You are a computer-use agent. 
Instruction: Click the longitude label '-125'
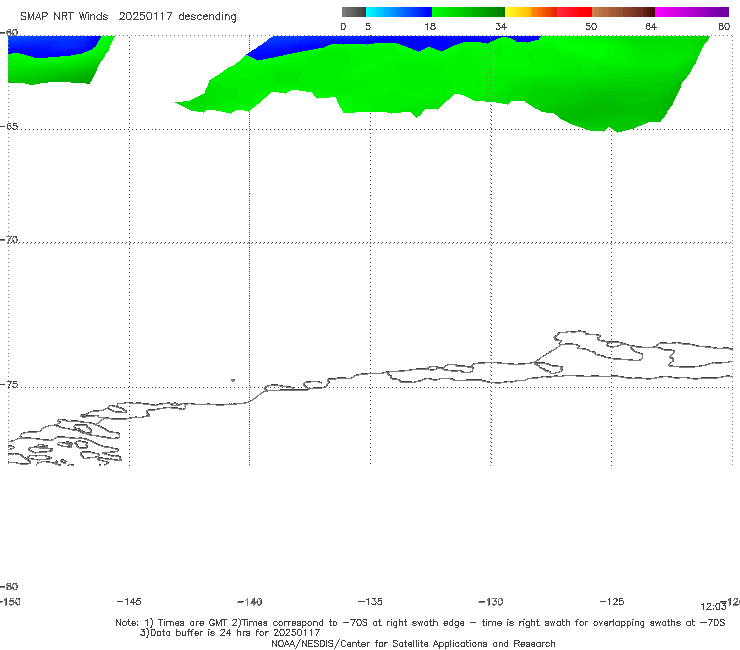coord(612,602)
